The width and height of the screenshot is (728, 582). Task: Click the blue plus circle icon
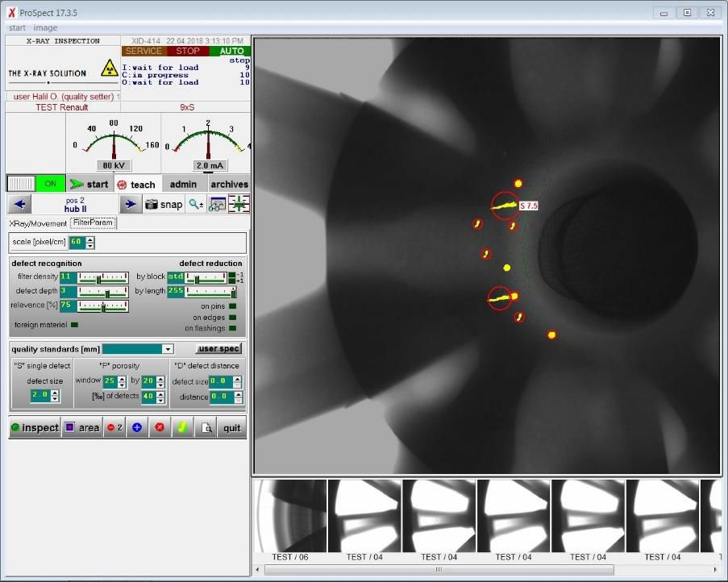pyautogui.click(x=136, y=428)
